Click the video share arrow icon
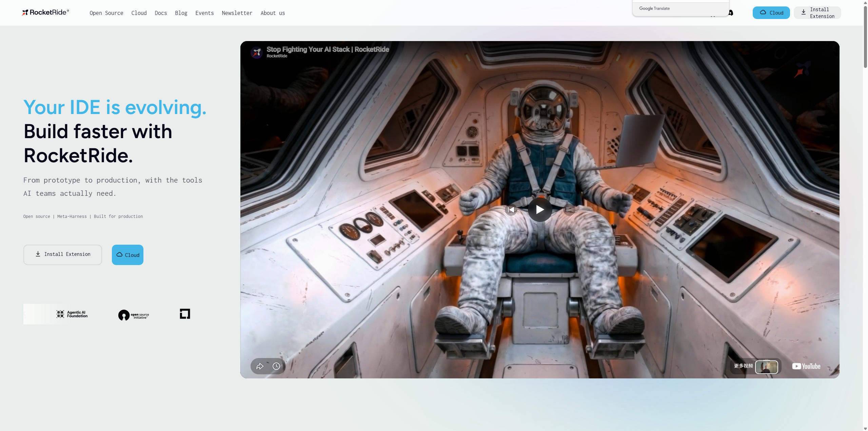Viewport: 868px width, 431px height. 260,366
